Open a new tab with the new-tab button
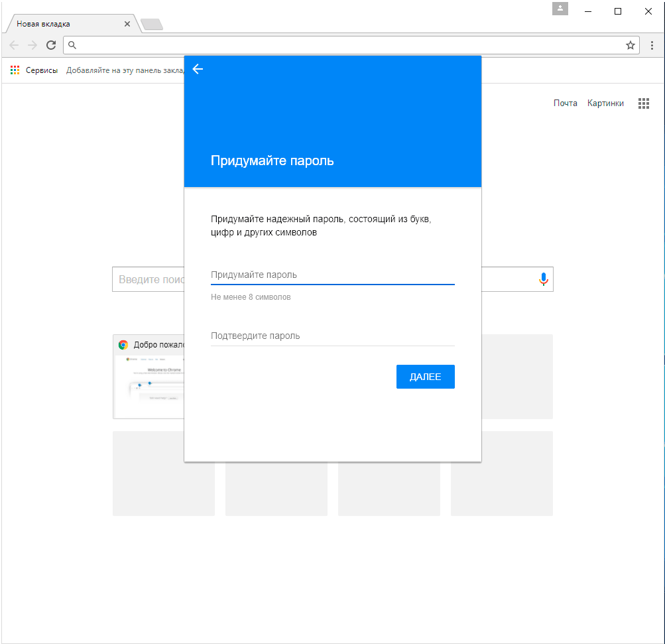The width and height of the screenshot is (665, 644). click(x=152, y=25)
